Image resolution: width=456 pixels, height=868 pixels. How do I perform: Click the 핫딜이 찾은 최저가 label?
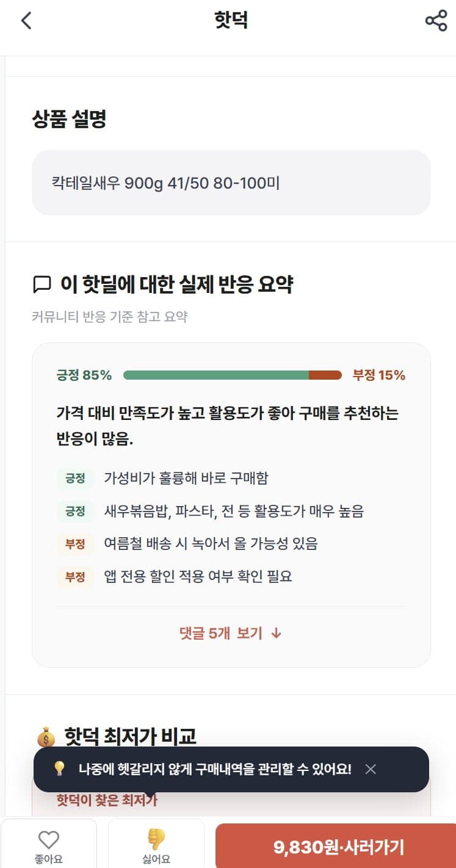coord(107,800)
